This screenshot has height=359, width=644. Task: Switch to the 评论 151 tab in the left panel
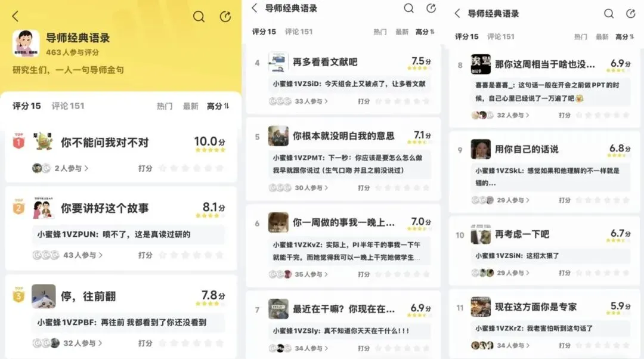pos(68,106)
